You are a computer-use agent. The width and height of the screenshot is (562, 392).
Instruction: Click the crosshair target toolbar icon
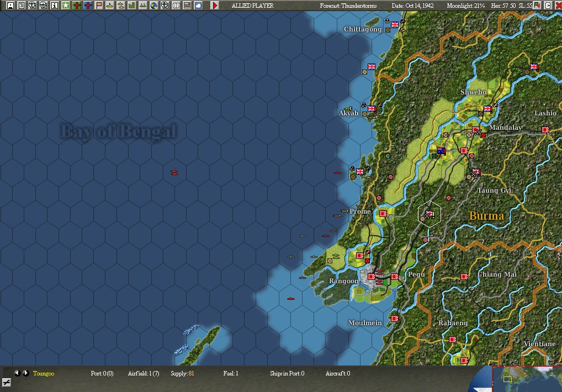[x=165, y=6]
